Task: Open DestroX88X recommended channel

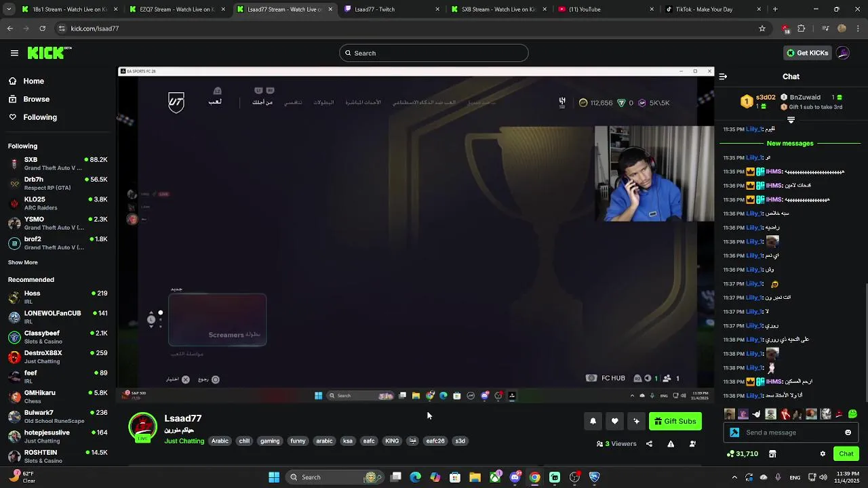Action: tap(57, 357)
